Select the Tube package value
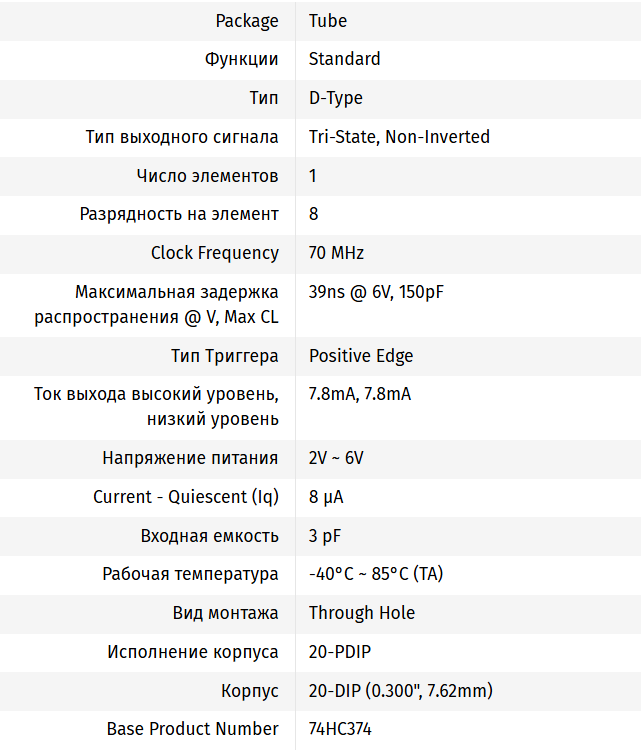 [x=328, y=20]
